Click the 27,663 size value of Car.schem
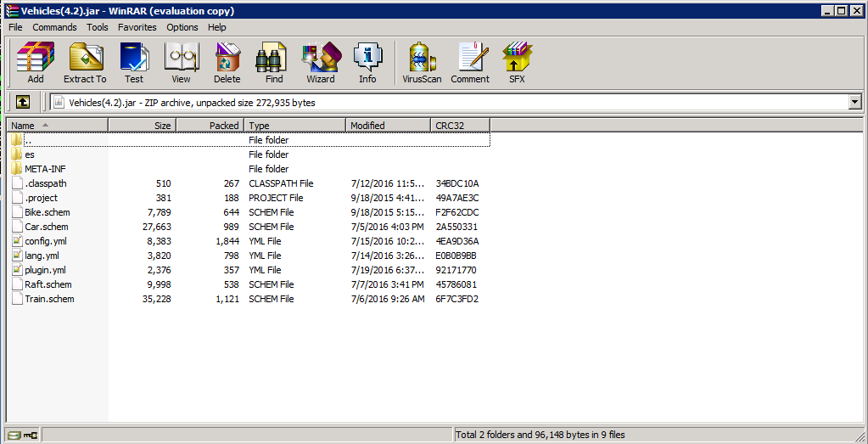Screen dimensions: 868x444 (157, 227)
